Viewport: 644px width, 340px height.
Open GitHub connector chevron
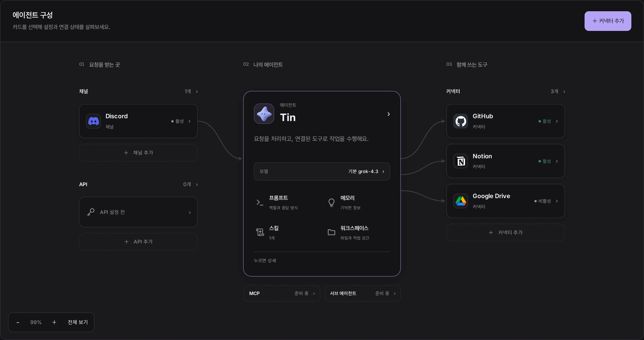point(557,121)
